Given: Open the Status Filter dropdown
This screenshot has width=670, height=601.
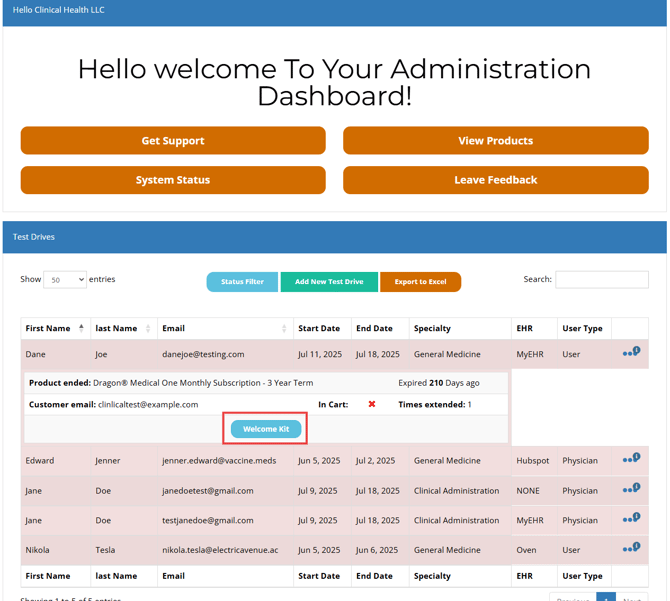Looking at the screenshot, I should coord(242,282).
